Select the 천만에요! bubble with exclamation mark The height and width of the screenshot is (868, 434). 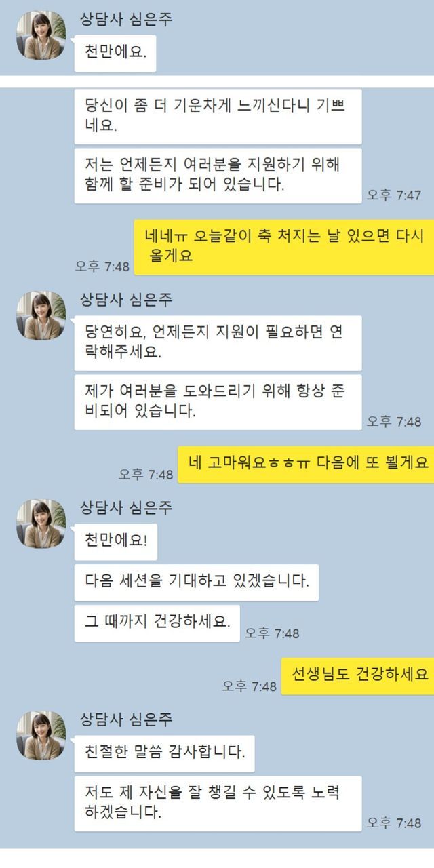click(x=115, y=542)
